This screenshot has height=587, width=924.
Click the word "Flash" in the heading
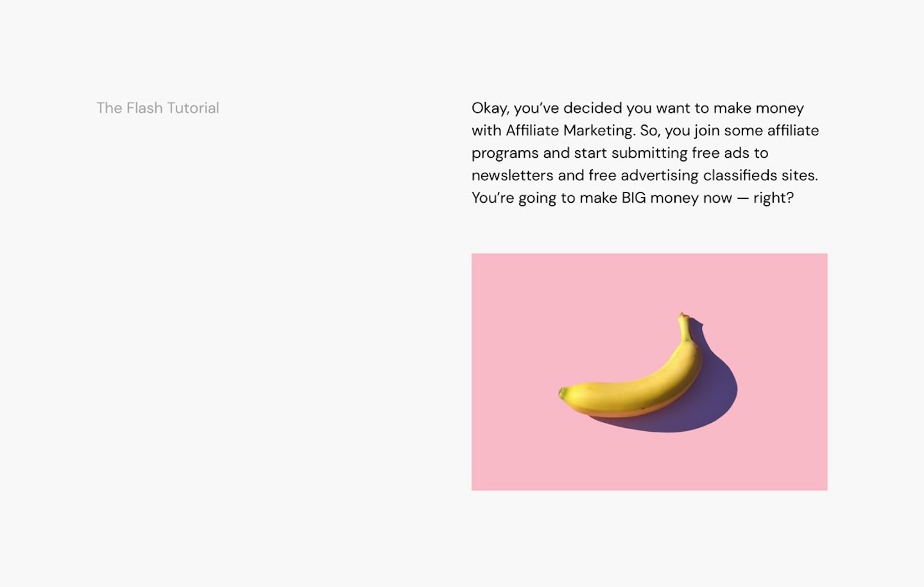(144, 108)
